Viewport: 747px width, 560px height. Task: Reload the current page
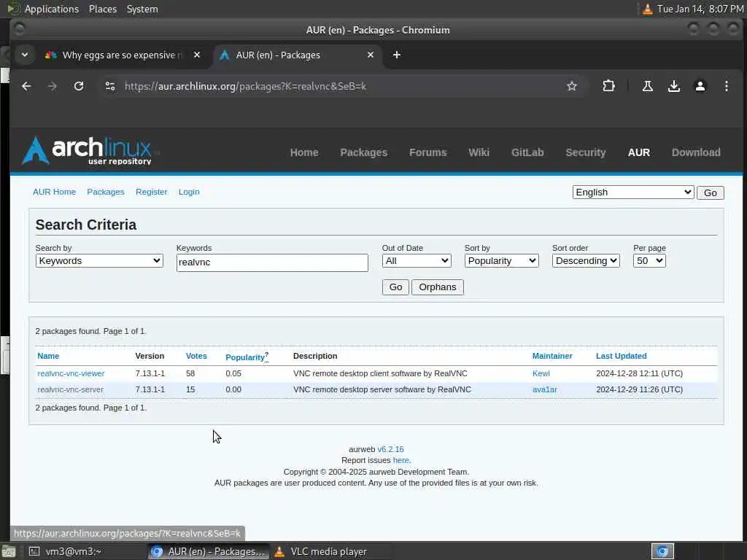pos(79,86)
